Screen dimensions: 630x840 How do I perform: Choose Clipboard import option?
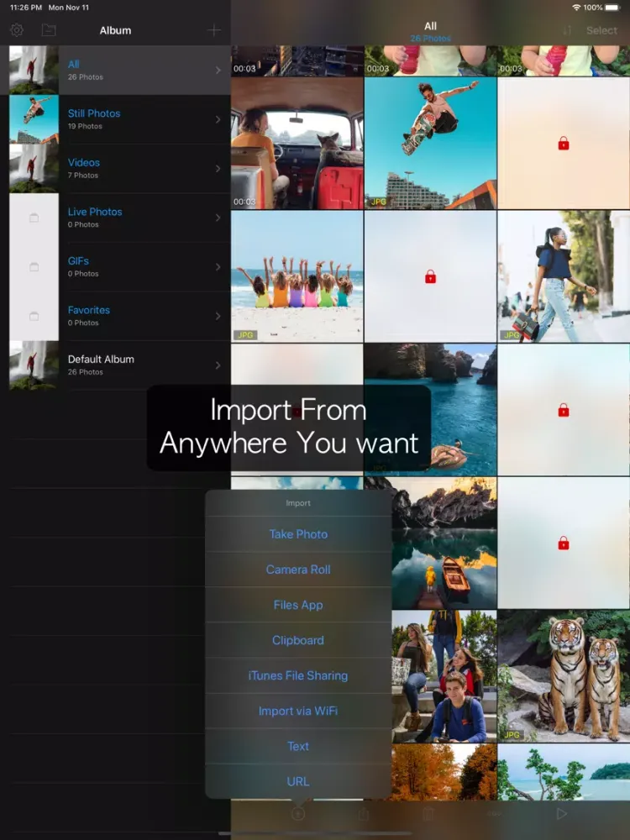(x=298, y=640)
